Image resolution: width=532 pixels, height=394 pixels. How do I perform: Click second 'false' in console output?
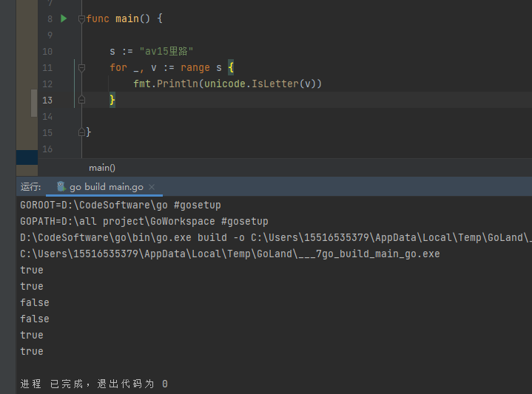(x=35, y=319)
